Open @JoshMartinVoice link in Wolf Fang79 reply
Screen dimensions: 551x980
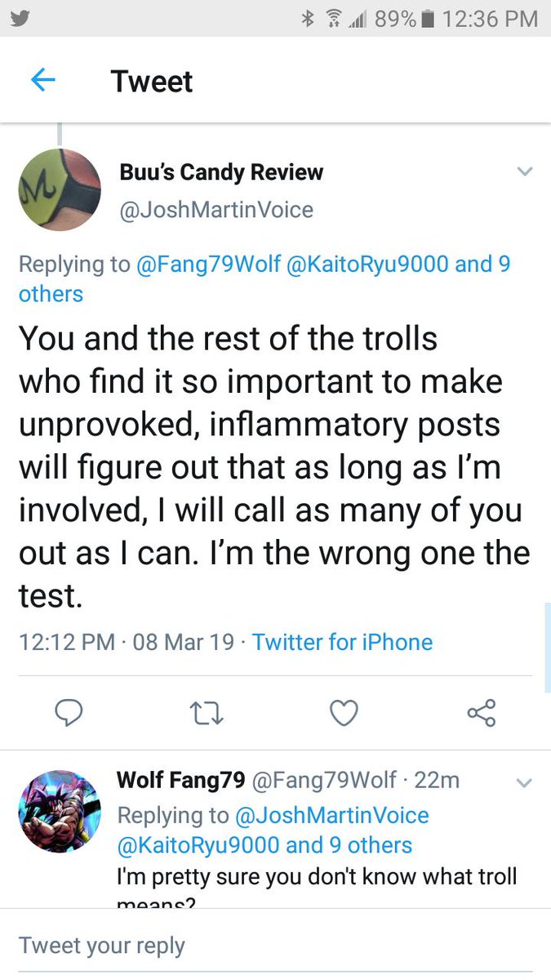pyautogui.click(x=331, y=815)
